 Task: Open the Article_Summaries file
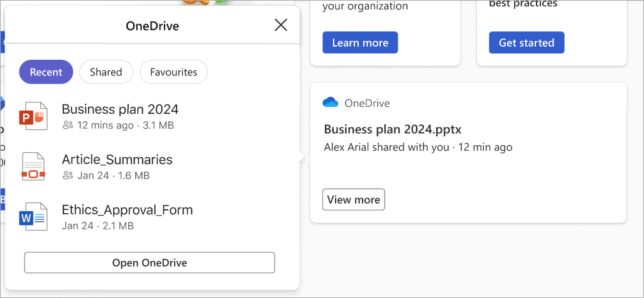[x=117, y=159]
